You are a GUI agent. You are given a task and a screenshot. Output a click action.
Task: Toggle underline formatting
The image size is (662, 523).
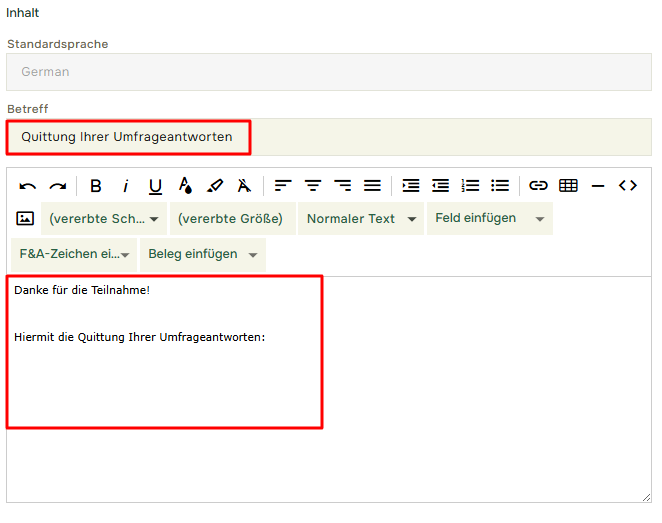tap(155, 186)
